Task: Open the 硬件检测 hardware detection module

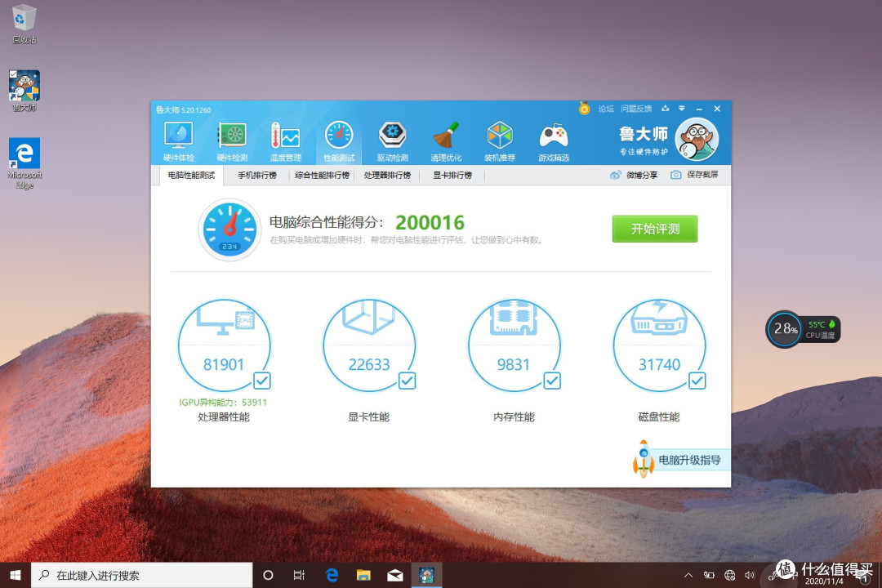Action: 232,141
